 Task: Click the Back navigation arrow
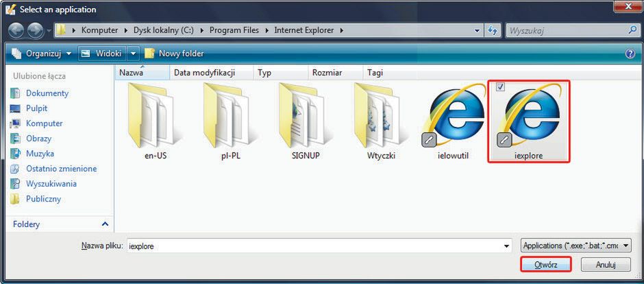[17, 31]
